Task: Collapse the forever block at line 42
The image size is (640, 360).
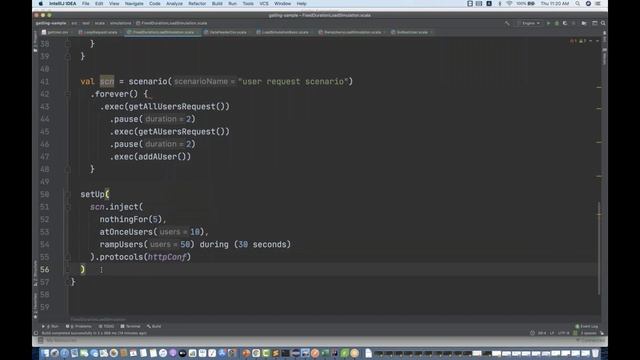Action: [x=68, y=94]
